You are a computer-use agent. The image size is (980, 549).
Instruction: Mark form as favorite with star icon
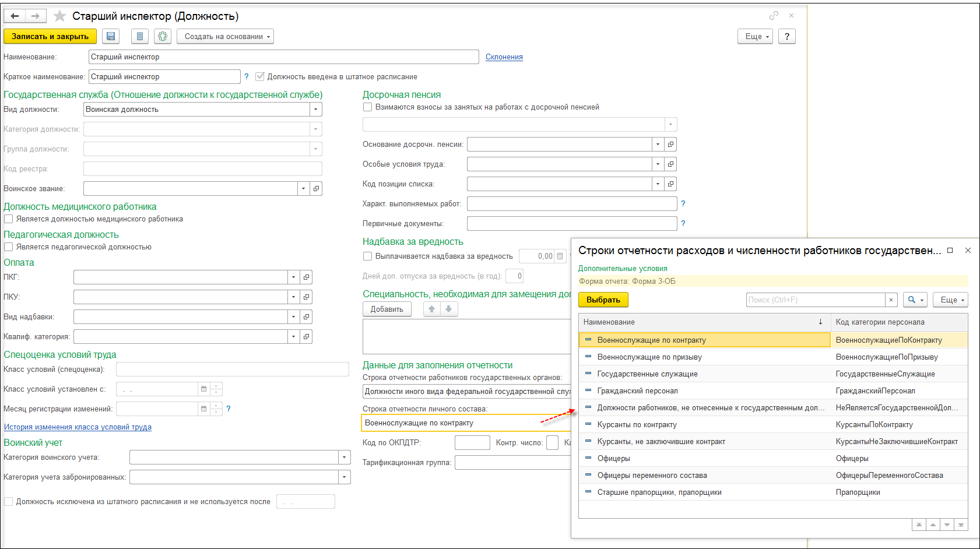click(59, 16)
